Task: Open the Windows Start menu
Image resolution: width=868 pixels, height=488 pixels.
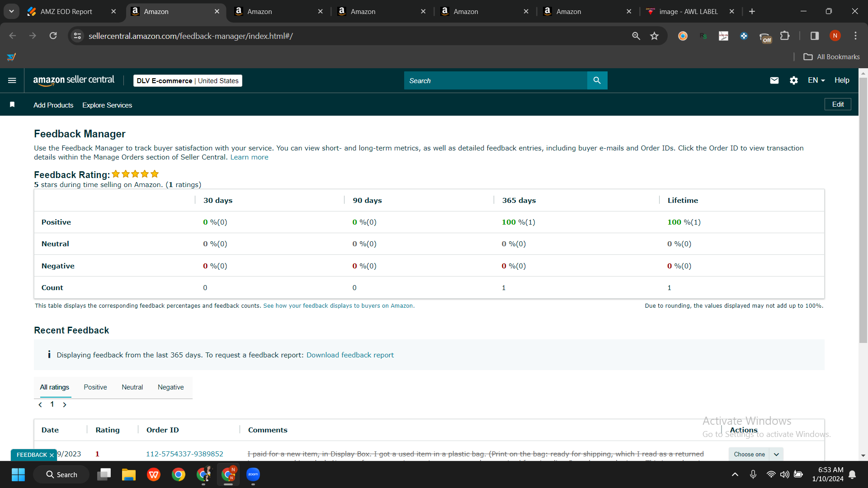Action: click(18, 474)
